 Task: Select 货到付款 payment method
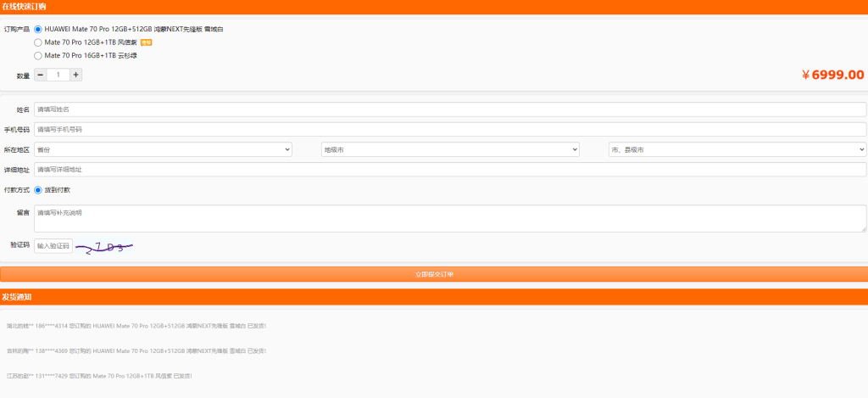point(38,189)
